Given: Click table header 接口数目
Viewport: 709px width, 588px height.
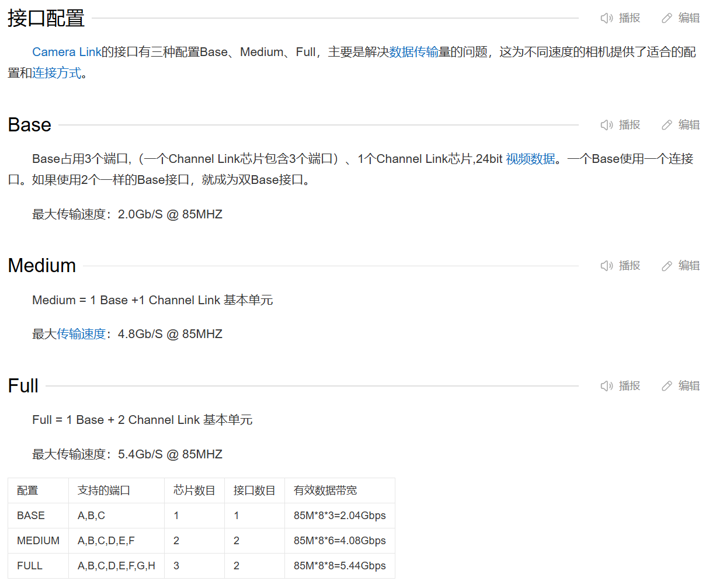Looking at the screenshot, I should tap(255, 490).
